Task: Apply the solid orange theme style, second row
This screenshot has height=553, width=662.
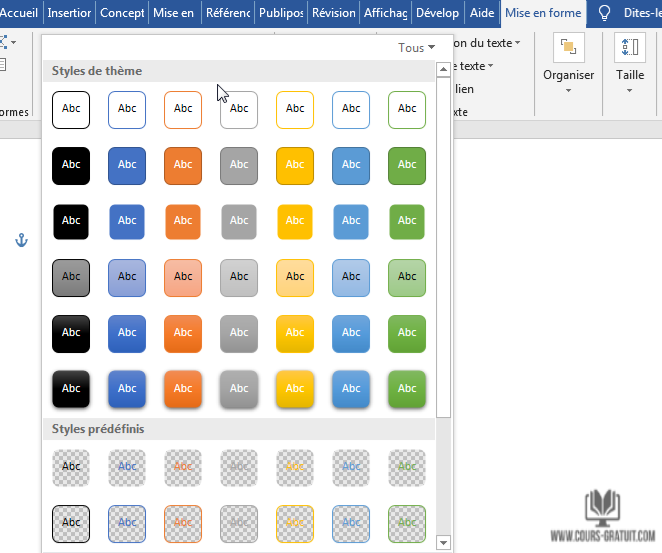Action: (x=183, y=165)
